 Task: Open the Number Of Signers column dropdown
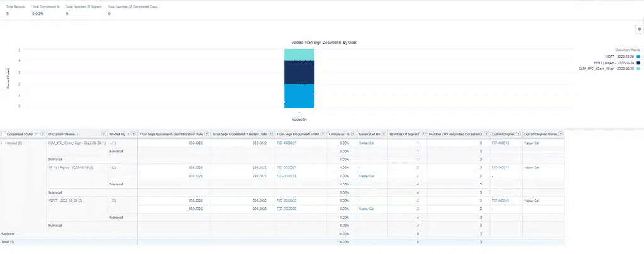(423, 134)
